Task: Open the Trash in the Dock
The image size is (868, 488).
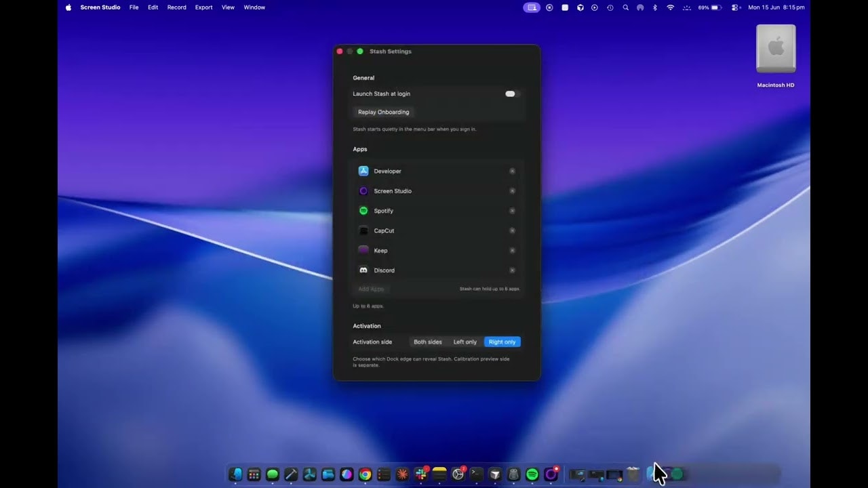Action: (x=633, y=474)
